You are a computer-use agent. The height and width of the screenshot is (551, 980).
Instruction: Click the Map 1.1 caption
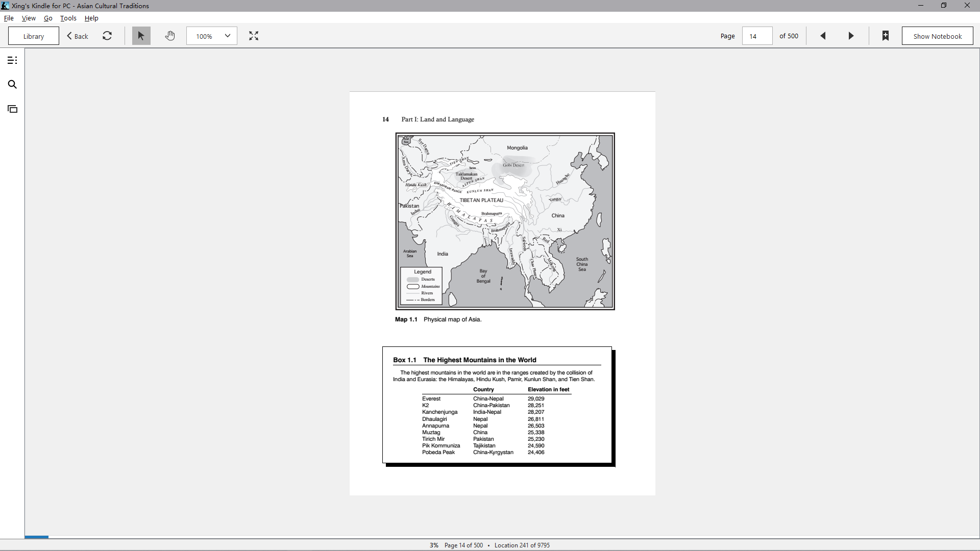tap(438, 319)
